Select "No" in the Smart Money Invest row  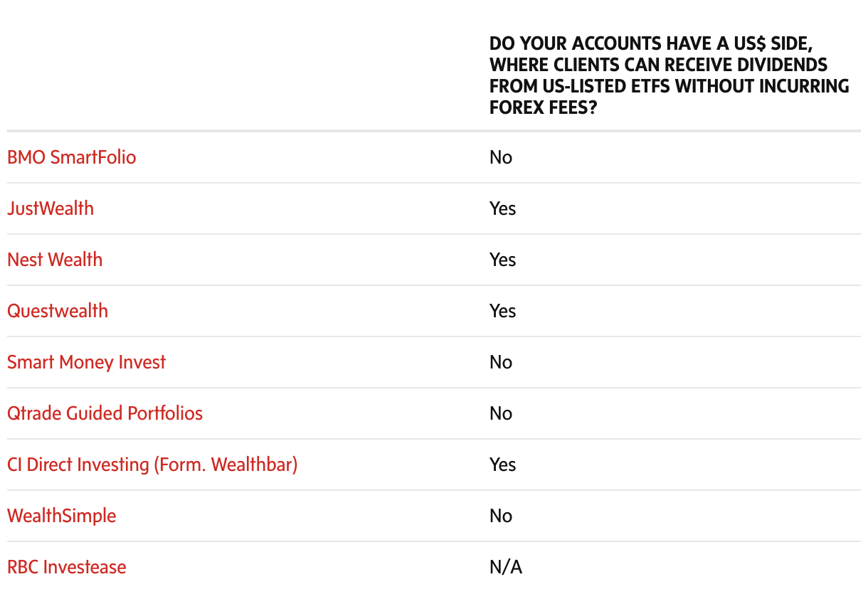(501, 362)
